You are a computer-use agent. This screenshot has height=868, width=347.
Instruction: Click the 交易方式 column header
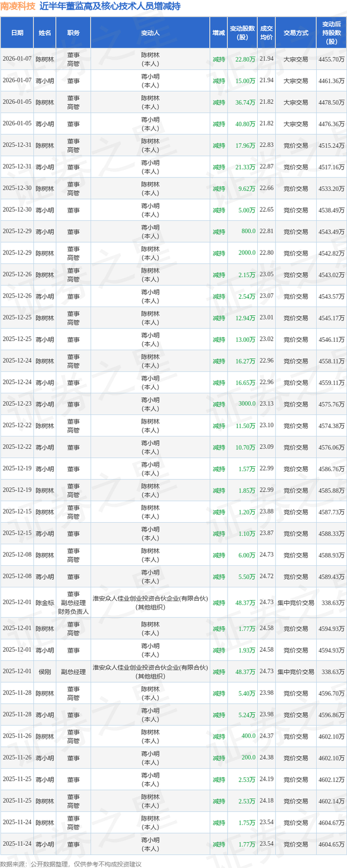point(296,33)
